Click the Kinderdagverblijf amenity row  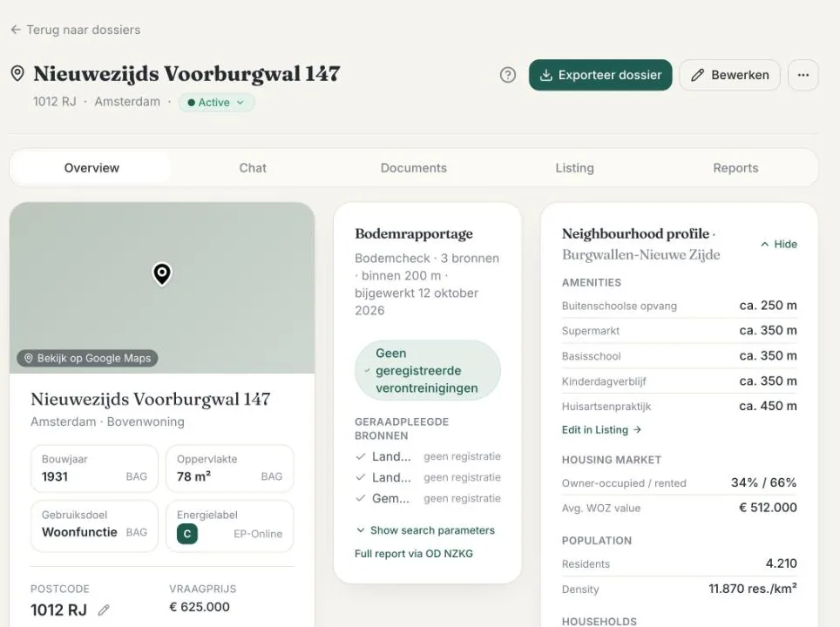tap(679, 381)
